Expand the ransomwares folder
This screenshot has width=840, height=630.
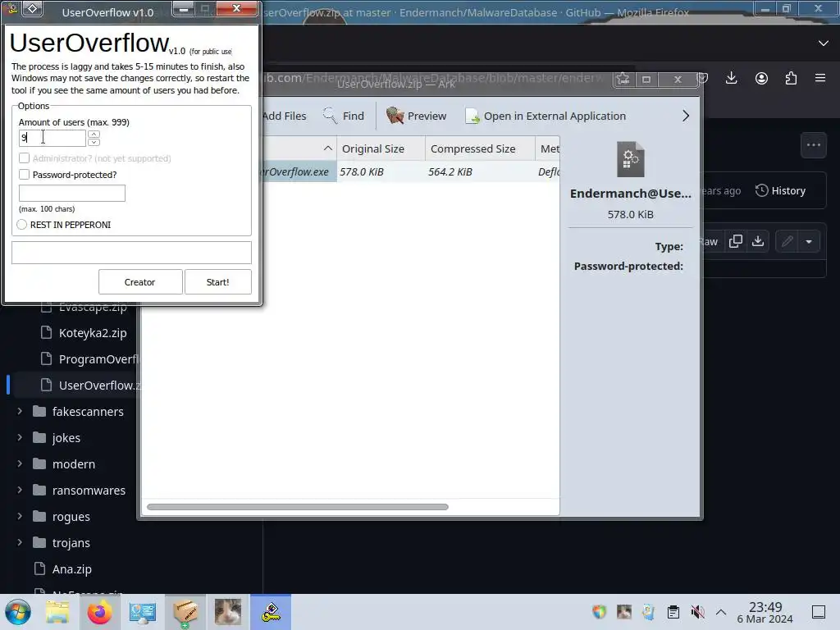20,490
